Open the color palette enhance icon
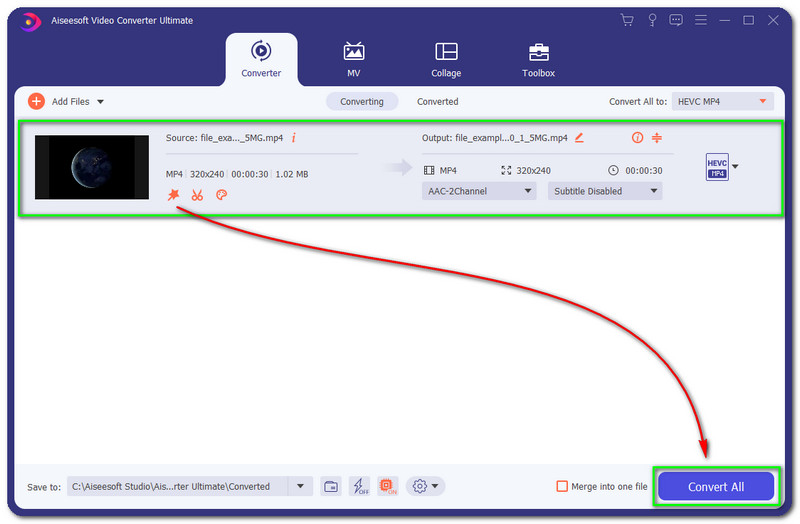Screen dimensions: 800x524 click(221, 195)
